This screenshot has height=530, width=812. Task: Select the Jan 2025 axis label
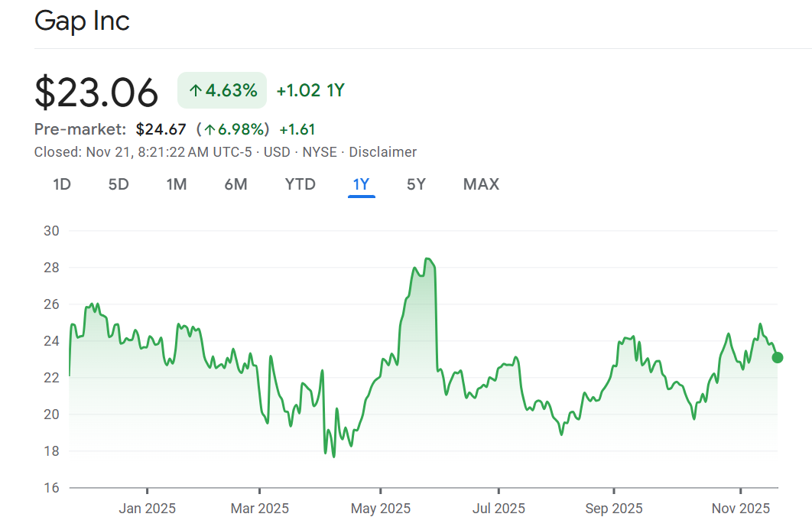(147, 509)
